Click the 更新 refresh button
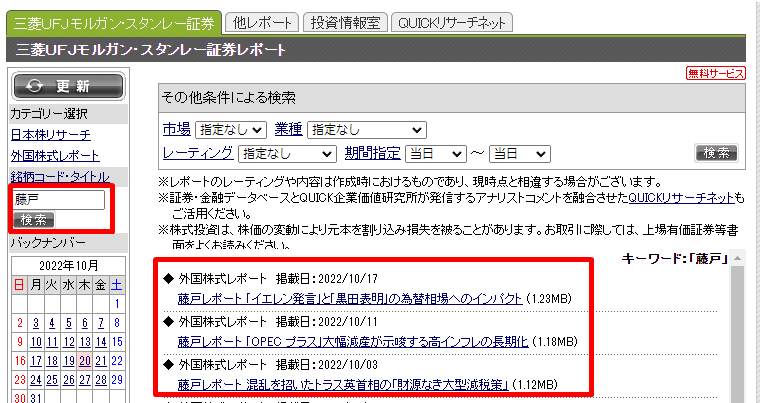 click(68, 86)
